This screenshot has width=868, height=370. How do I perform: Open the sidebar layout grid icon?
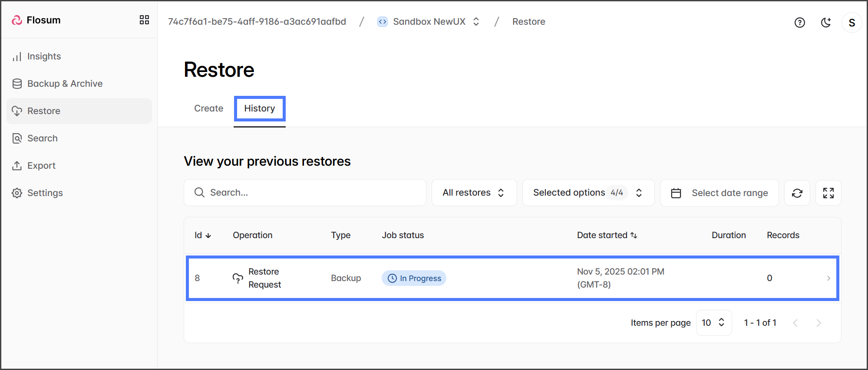click(144, 20)
